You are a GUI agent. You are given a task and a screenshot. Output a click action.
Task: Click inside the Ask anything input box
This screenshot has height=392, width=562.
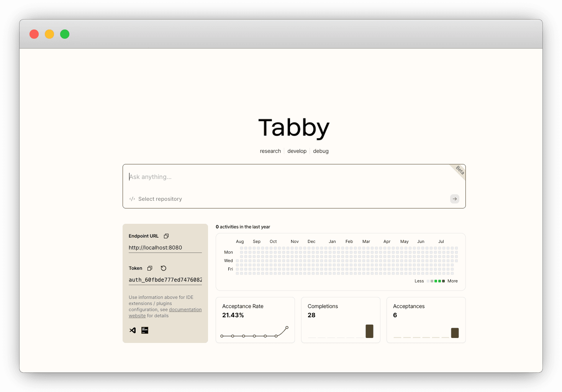pos(268,177)
